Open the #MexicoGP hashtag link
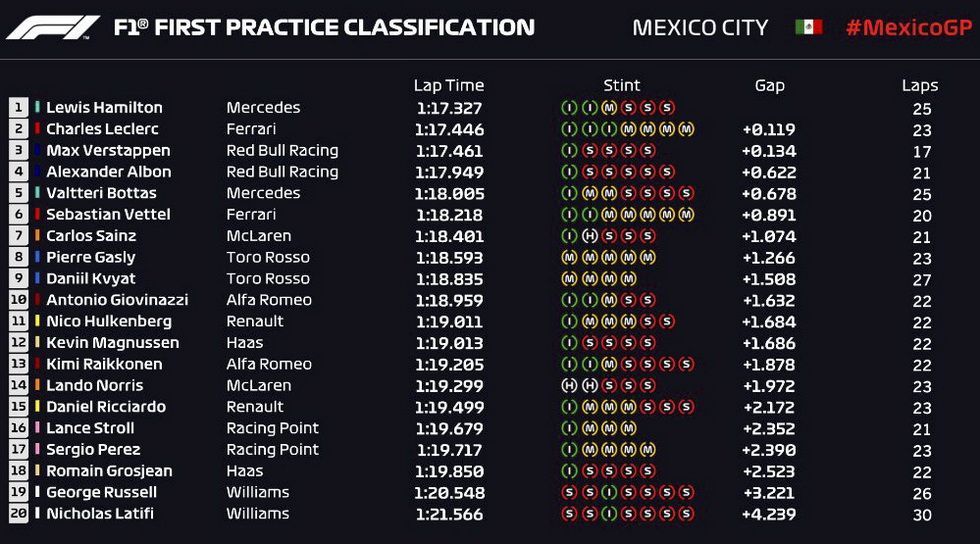The width and height of the screenshot is (980, 544). (x=909, y=28)
